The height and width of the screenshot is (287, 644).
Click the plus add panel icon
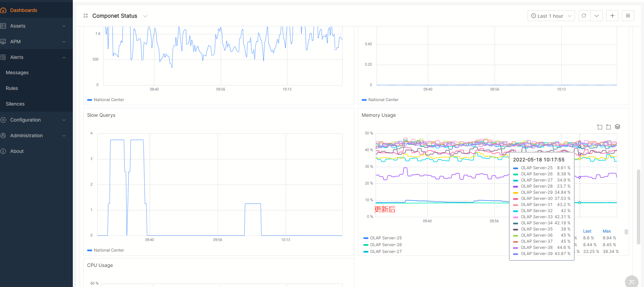[x=612, y=16]
